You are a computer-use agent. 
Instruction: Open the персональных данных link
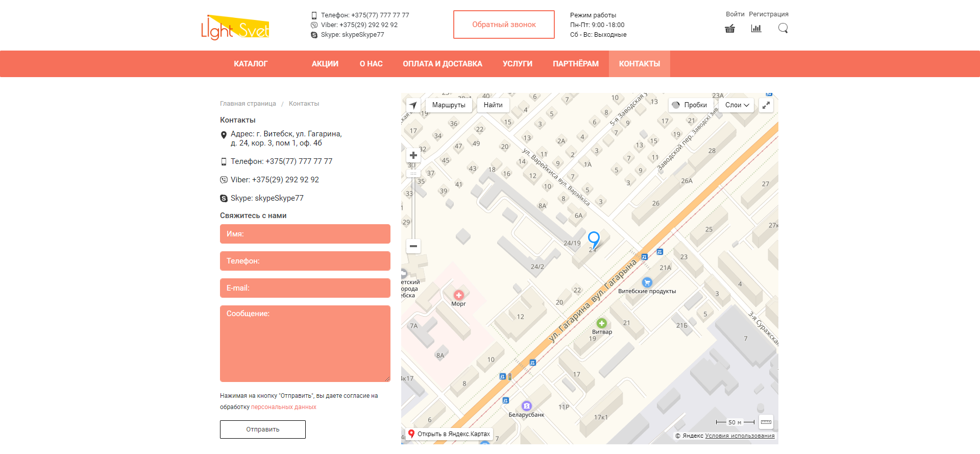point(284,408)
